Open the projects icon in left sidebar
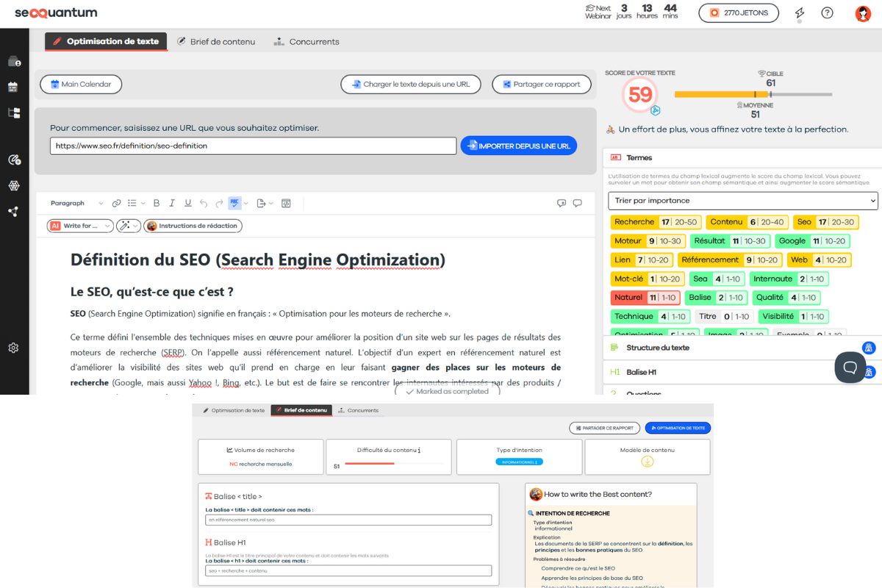The width and height of the screenshot is (882, 588). pyautogui.click(x=14, y=62)
